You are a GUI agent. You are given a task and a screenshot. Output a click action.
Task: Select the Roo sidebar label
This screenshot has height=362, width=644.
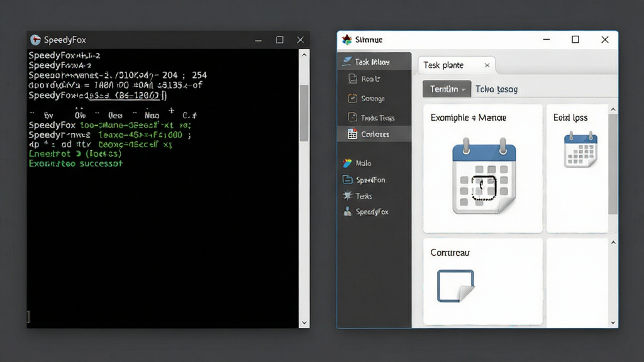tap(370, 79)
